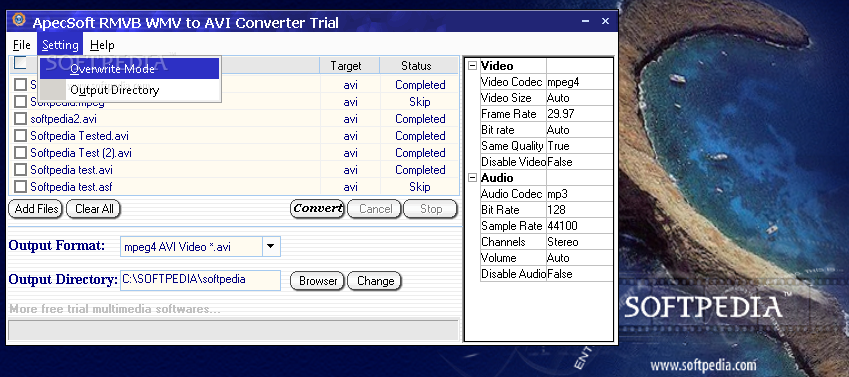Select the softpedia2.avi file name
Image resolution: width=849 pixels, height=377 pixels.
[63, 119]
